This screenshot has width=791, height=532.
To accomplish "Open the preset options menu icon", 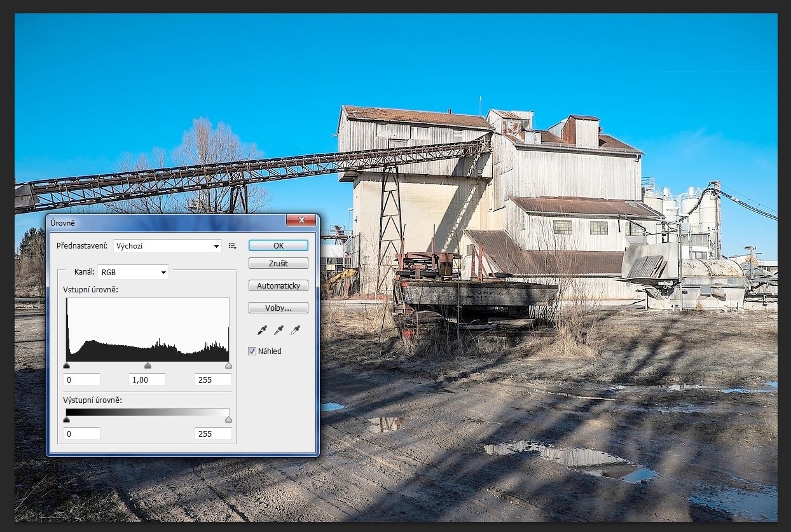I will click(233, 246).
